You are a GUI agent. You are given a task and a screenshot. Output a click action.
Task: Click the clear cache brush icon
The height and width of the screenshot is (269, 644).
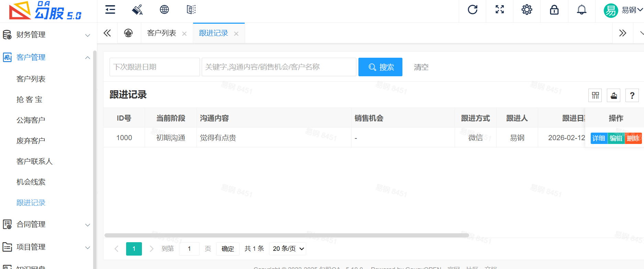click(x=137, y=10)
